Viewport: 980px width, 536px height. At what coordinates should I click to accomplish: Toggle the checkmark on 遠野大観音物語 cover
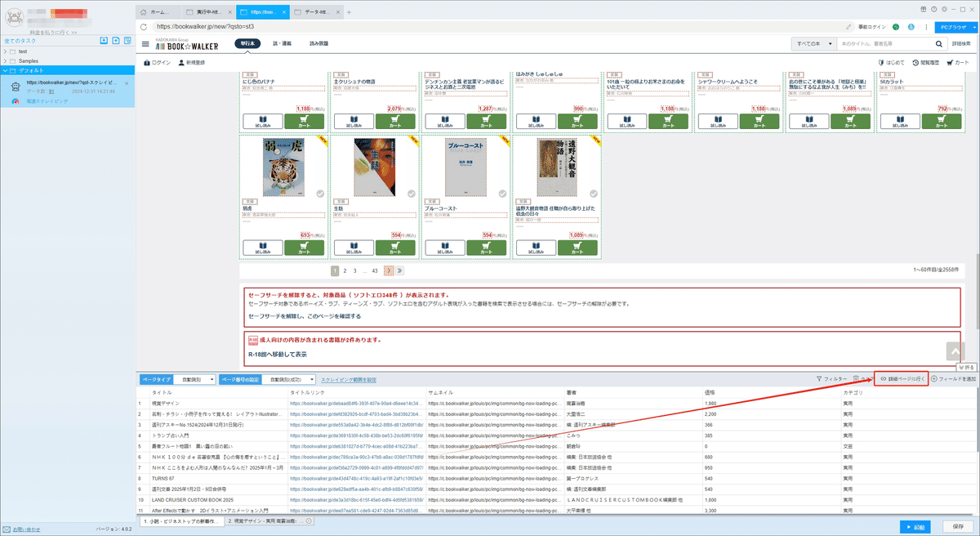pyautogui.click(x=594, y=194)
